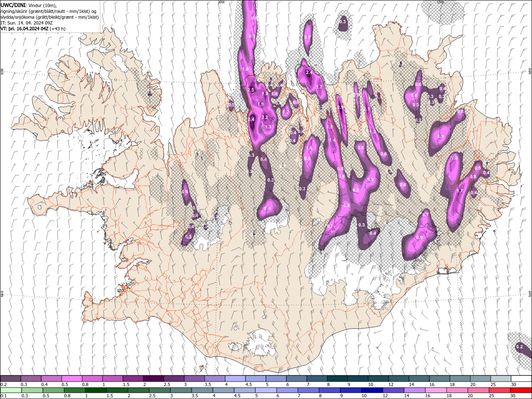Viewport: 532px width, 399px height.
Task: Pick the 0.4–0.5 swatch on the purple snow scale
Action: click(x=51, y=379)
